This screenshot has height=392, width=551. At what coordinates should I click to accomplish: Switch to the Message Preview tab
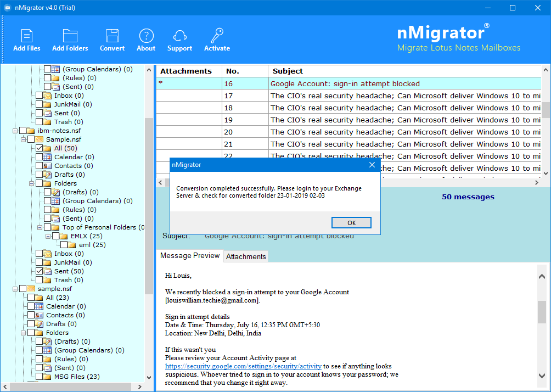tap(190, 256)
